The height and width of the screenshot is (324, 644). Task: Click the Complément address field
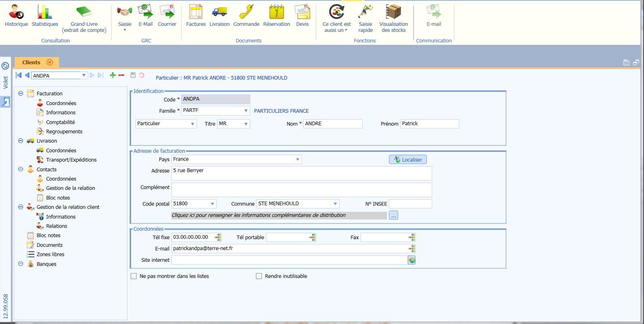tap(302, 190)
